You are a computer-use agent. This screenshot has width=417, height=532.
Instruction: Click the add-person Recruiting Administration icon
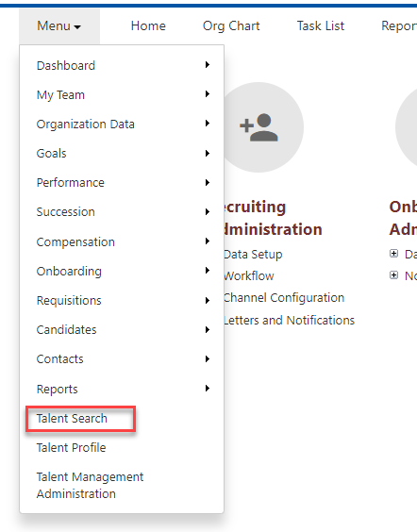pos(259,127)
